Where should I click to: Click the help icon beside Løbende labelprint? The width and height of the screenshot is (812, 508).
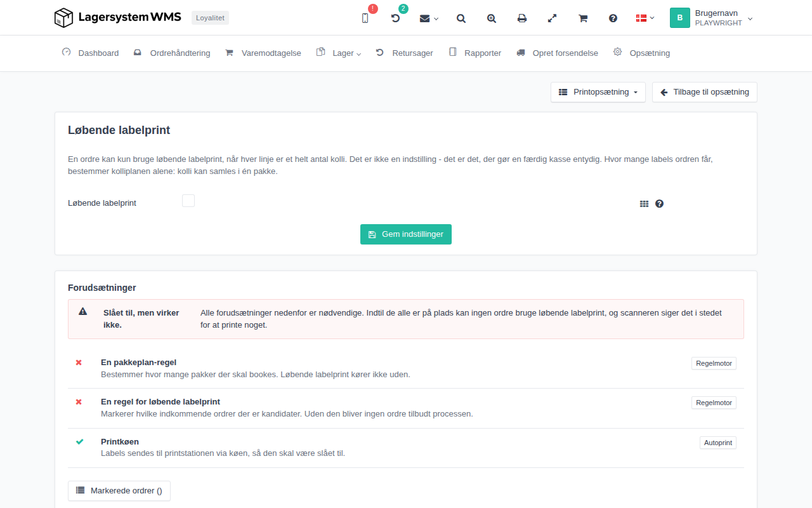click(659, 204)
